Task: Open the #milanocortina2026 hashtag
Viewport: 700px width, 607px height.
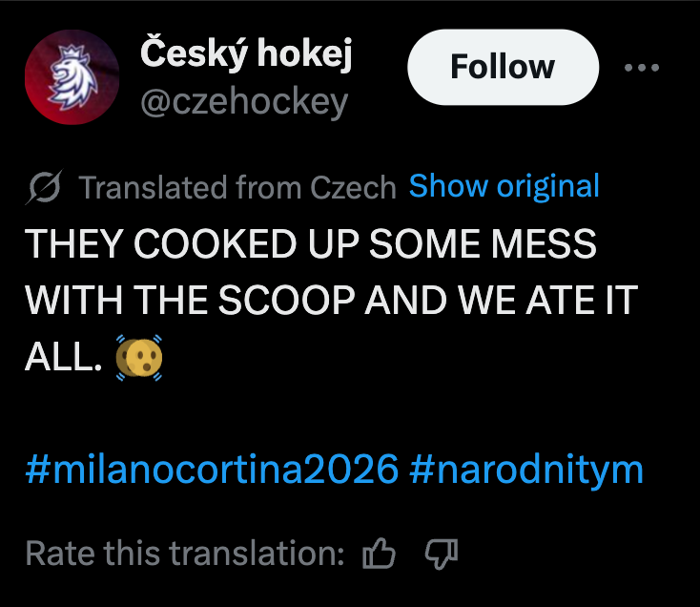Action: click(210, 470)
